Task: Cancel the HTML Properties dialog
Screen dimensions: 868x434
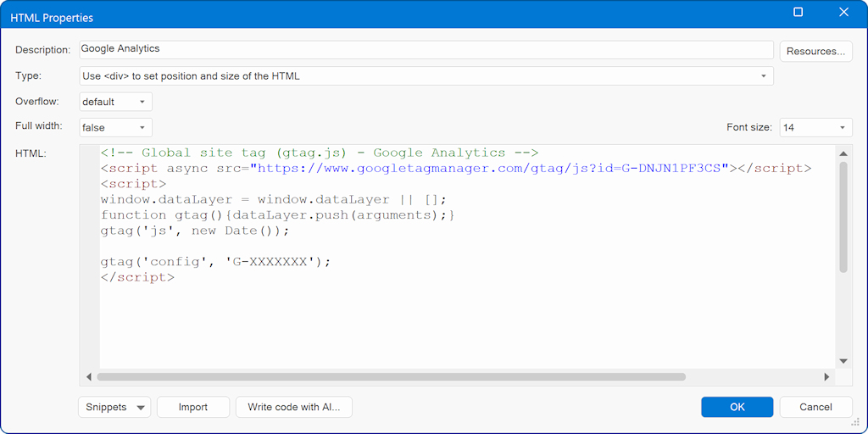Action: [816, 408]
